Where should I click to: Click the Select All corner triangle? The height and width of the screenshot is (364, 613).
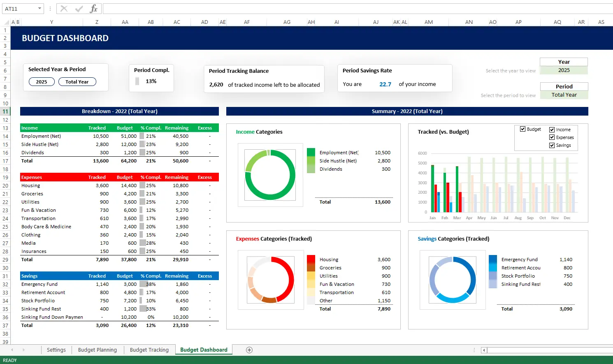click(6, 22)
